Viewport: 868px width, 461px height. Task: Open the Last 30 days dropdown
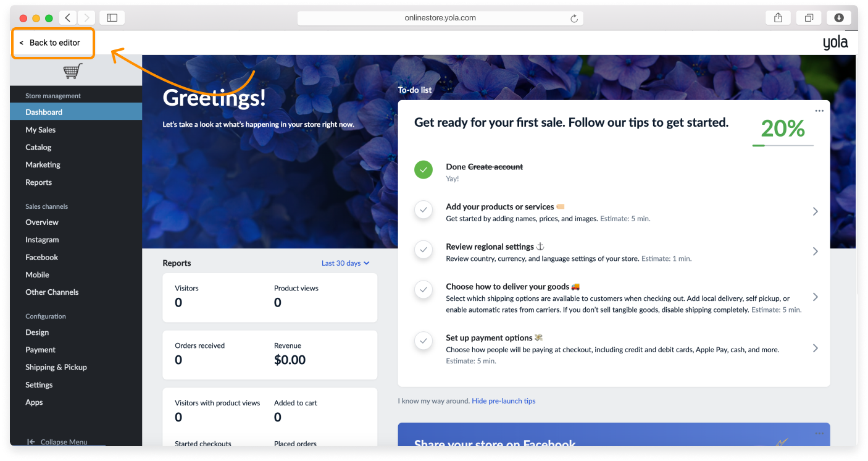point(345,263)
